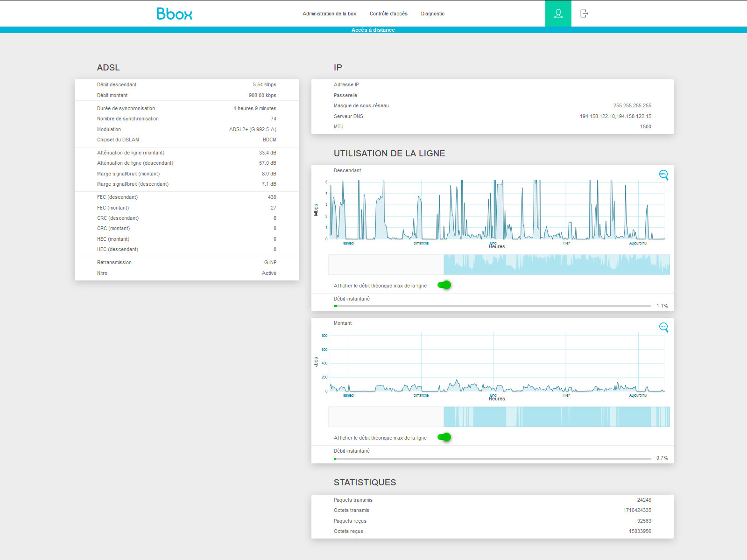Click the Montant instant rate progress bar
Image resolution: width=747 pixels, height=560 pixels.
tap(493, 458)
